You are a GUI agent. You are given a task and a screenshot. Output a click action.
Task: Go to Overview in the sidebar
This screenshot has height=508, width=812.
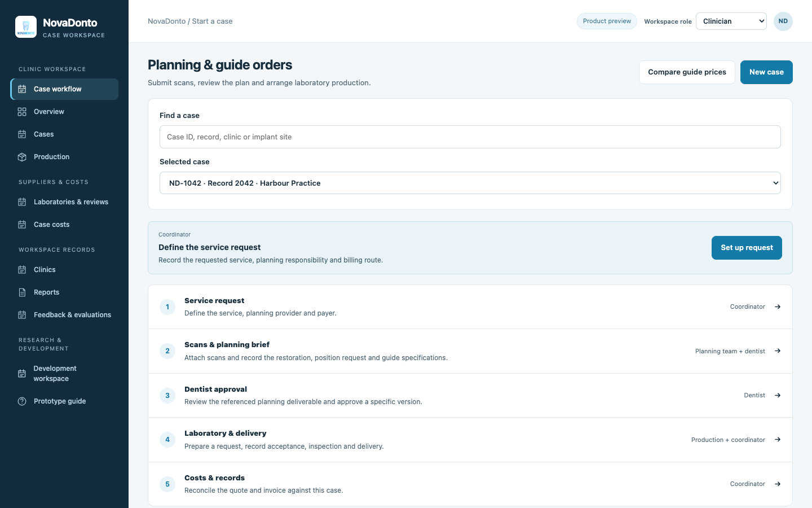[64, 112]
